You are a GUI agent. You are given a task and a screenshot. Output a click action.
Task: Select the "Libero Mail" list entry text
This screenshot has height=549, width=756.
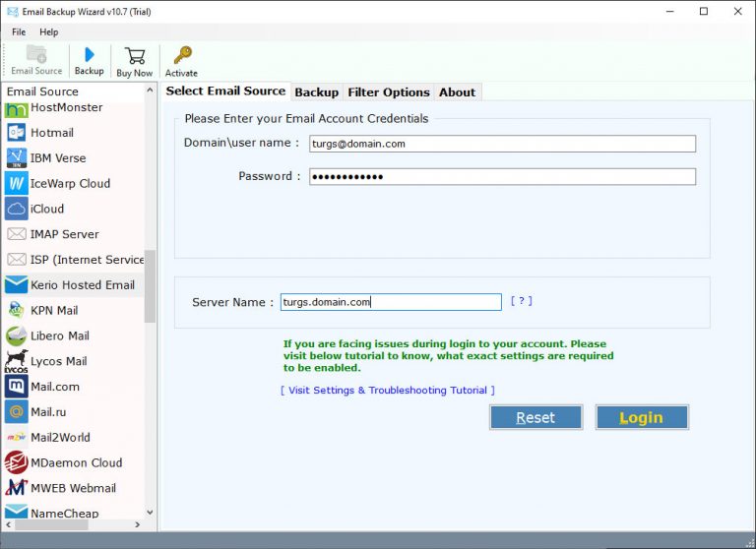[x=60, y=335]
